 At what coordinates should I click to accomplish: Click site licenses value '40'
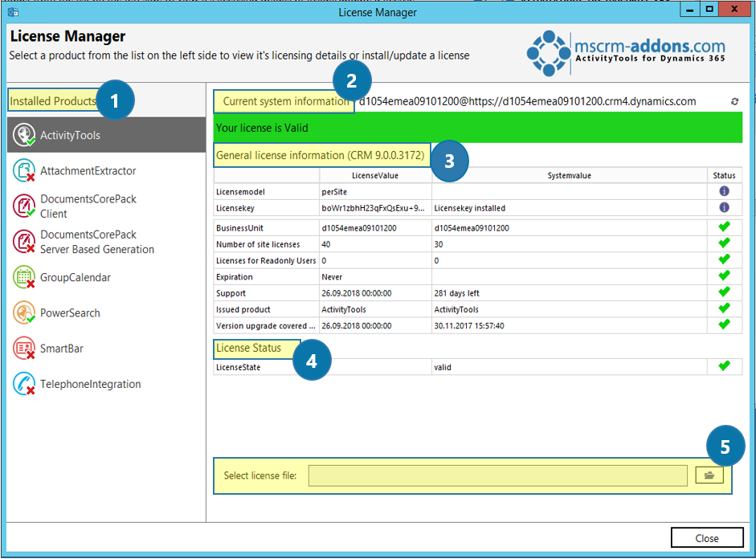coord(326,244)
